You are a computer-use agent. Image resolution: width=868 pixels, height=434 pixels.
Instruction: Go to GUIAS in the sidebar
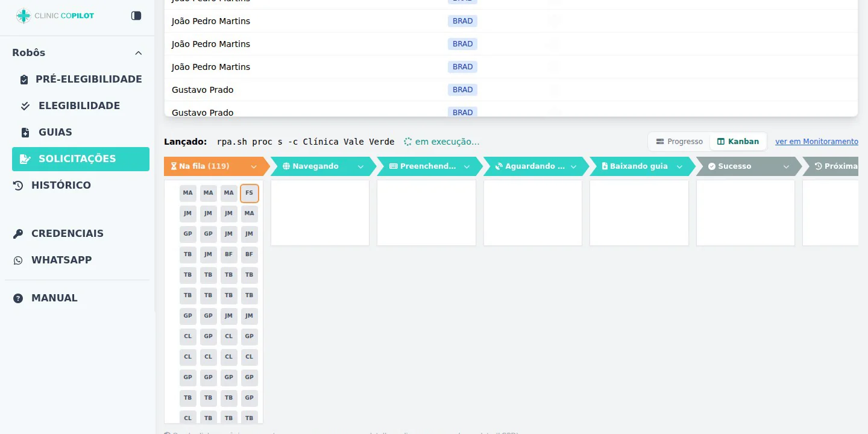[81, 133]
